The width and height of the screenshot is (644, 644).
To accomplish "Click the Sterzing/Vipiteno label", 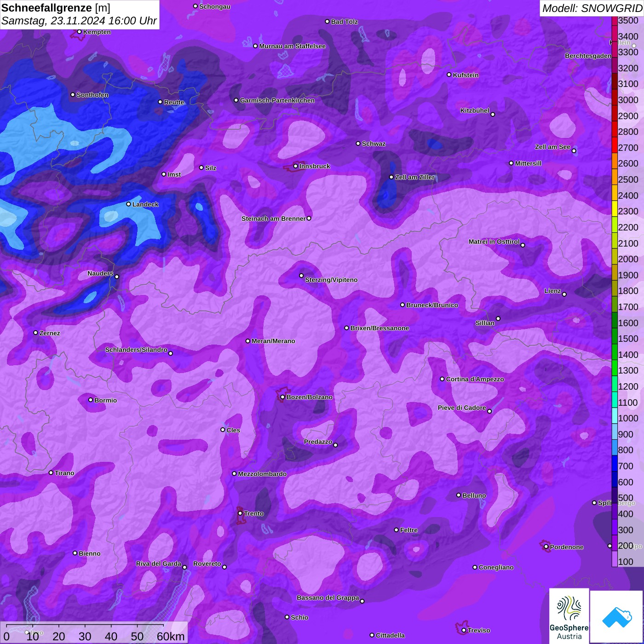I will coord(331,280).
